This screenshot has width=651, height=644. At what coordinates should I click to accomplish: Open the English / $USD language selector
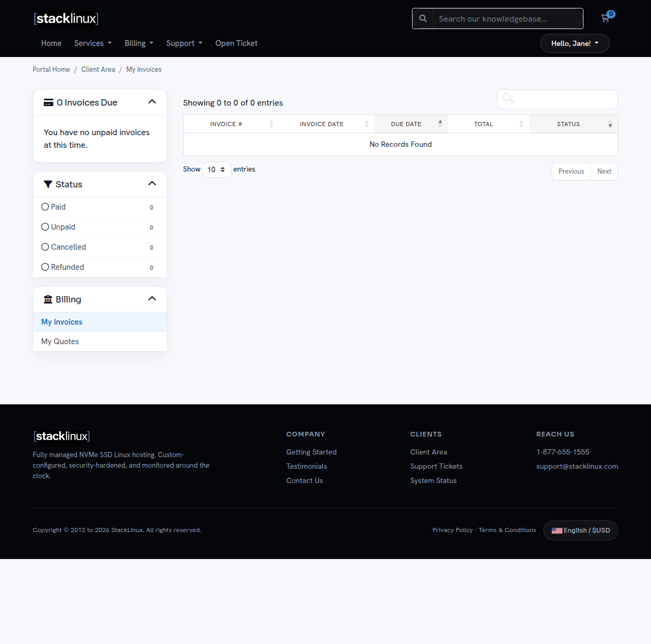[581, 531]
